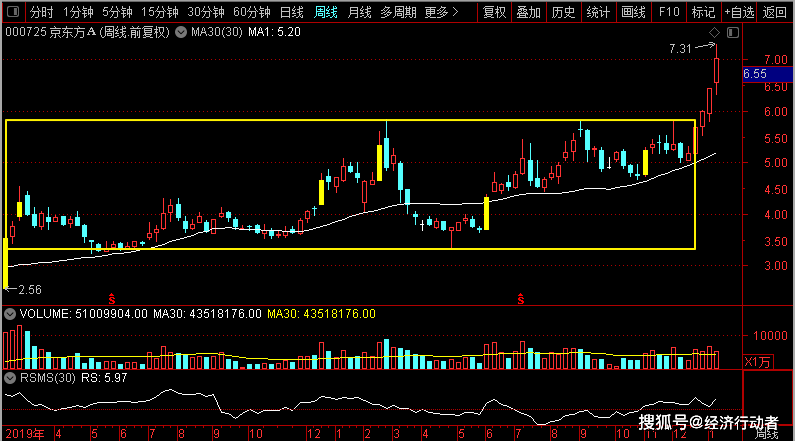
Task: Click the first red S marker near month 6
Action: [112, 299]
